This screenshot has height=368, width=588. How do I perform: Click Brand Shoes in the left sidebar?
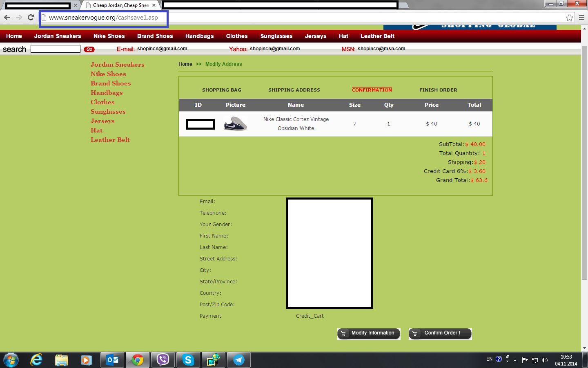[x=111, y=83]
